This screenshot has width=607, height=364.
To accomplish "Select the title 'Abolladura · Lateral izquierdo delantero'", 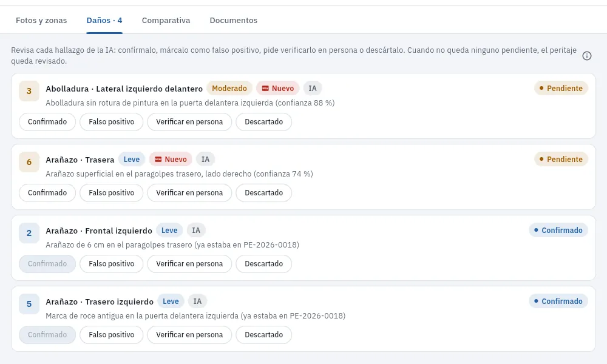I will [x=124, y=89].
